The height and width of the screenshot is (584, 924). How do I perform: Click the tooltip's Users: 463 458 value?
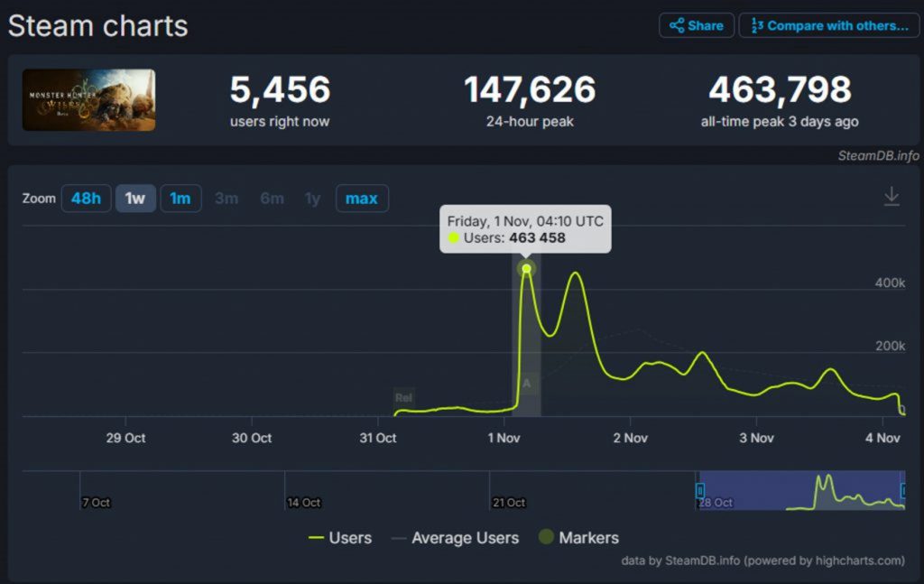click(513, 238)
